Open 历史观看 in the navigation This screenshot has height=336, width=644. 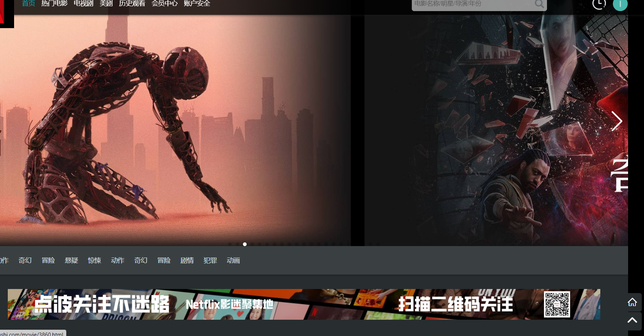pos(132,3)
